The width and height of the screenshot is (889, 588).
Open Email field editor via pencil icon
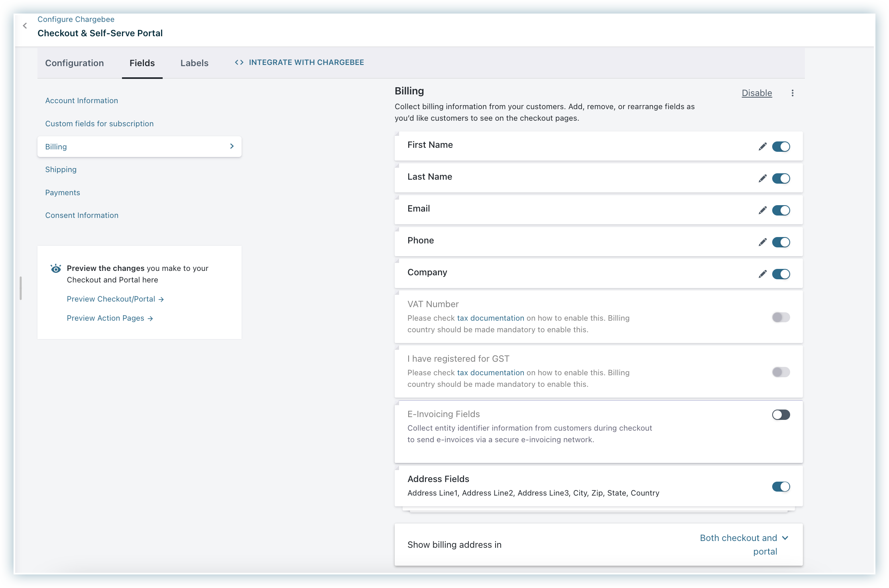[762, 210]
